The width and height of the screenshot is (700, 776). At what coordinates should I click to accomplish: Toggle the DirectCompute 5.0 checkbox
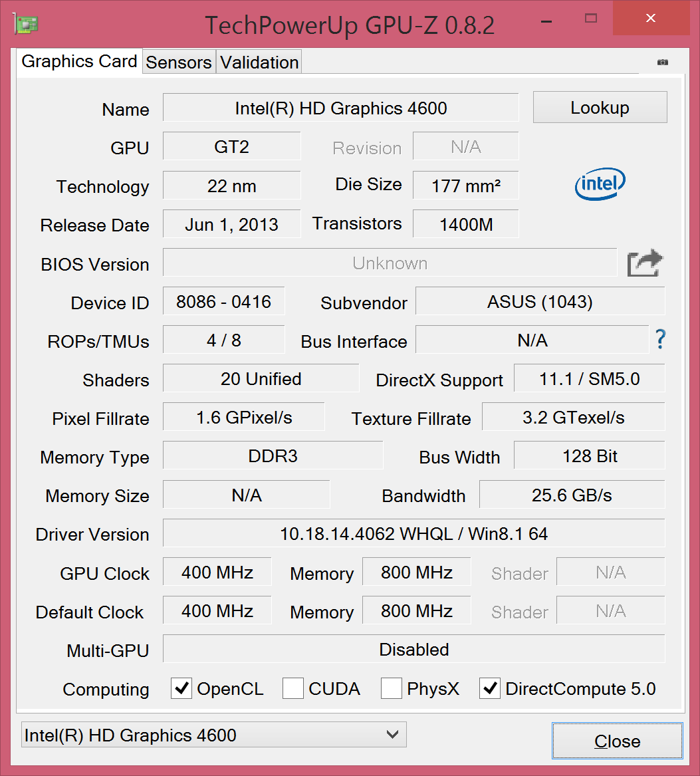click(490, 689)
